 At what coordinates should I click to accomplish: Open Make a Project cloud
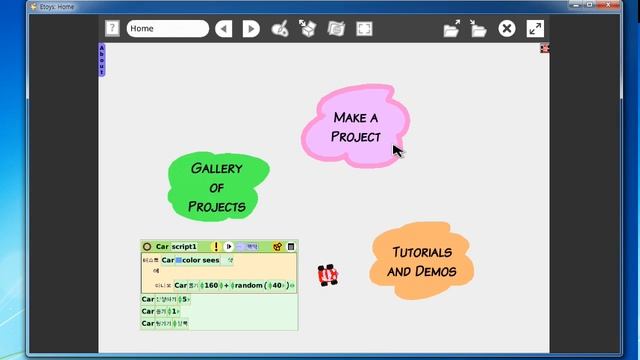(356, 127)
